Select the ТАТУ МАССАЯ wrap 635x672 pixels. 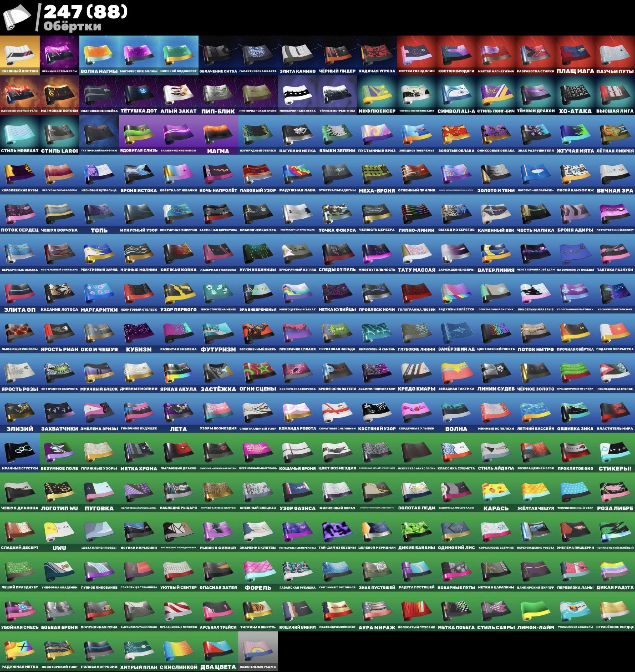(x=416, y=252)
